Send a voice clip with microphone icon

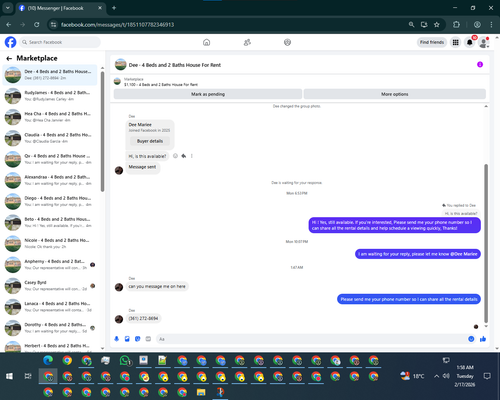pos(116,339)
